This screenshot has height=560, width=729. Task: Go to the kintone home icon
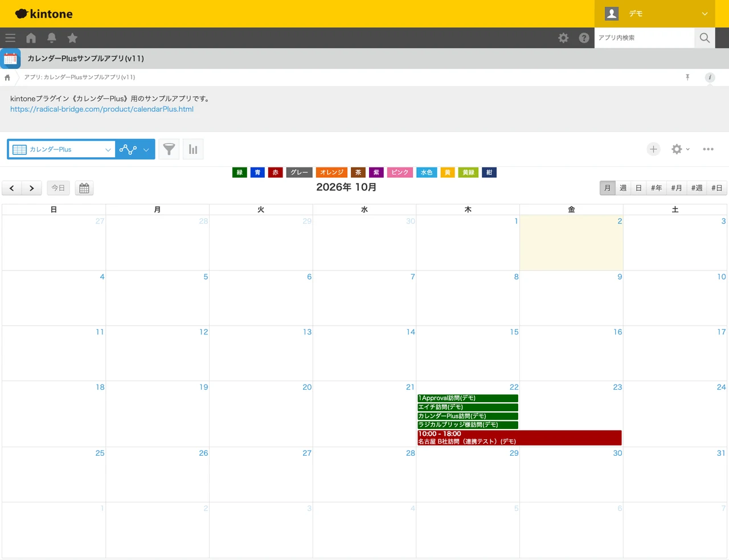pyautogui.click(x=31, y=38)
